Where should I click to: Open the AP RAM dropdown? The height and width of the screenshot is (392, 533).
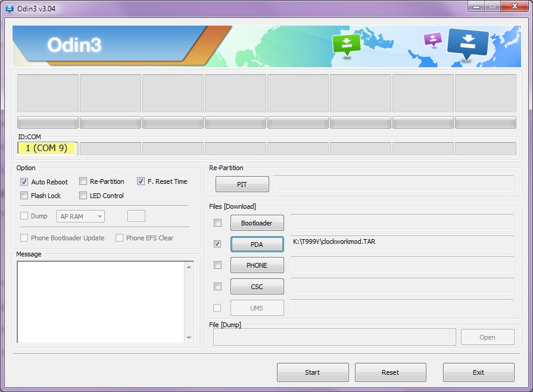coord(81,217)
